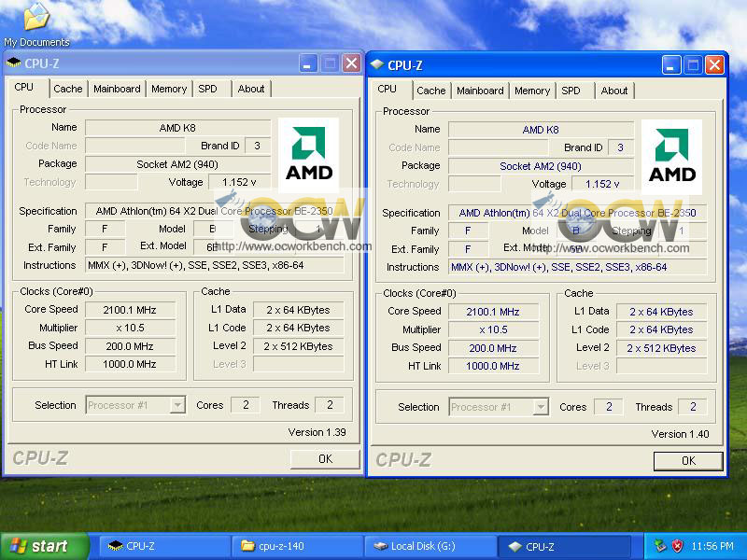This screenshot has height=560, width=747.
Task: Click L1 Data 2 x 64 KBytes left window
Action: coord(298,310)
